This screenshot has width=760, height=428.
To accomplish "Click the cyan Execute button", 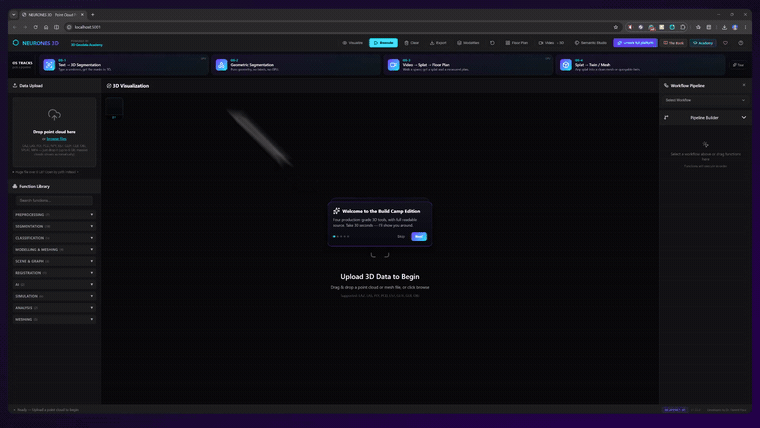I will [x=383, y=43].
